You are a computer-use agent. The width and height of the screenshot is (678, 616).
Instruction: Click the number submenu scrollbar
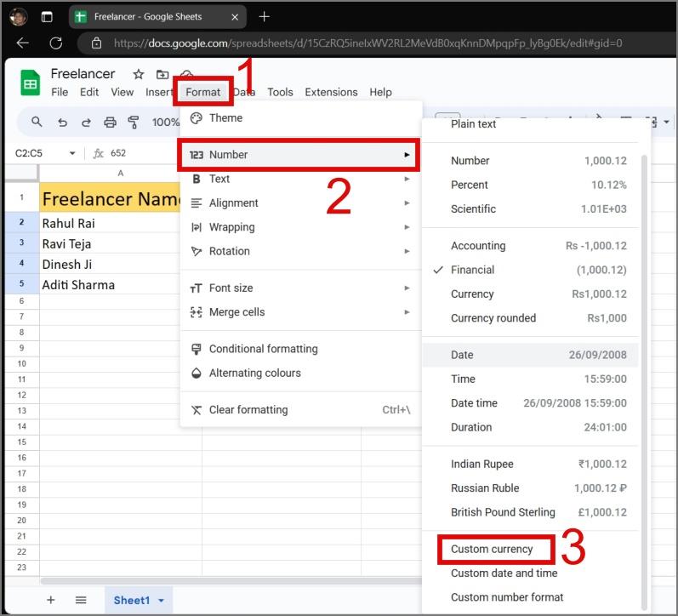click(644, 380)
